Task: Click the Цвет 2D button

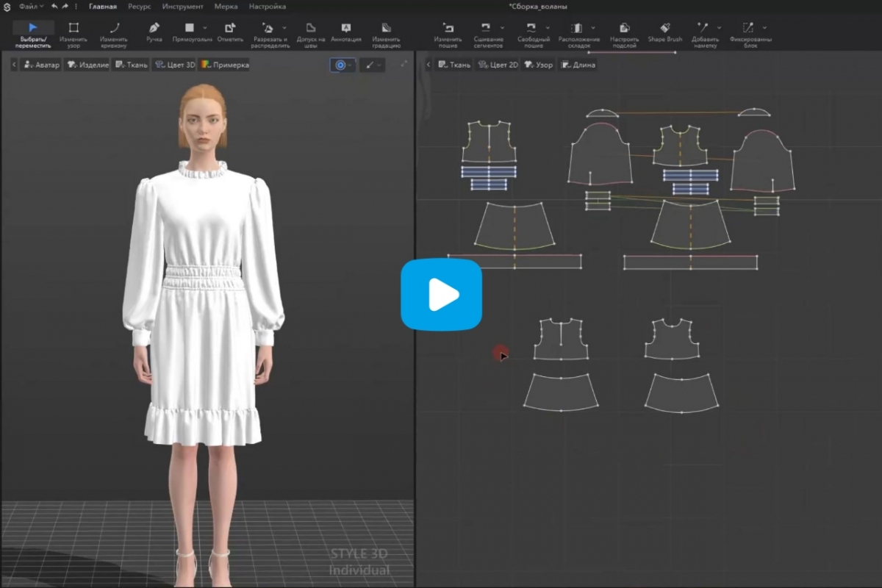Action: coord(498,65)
